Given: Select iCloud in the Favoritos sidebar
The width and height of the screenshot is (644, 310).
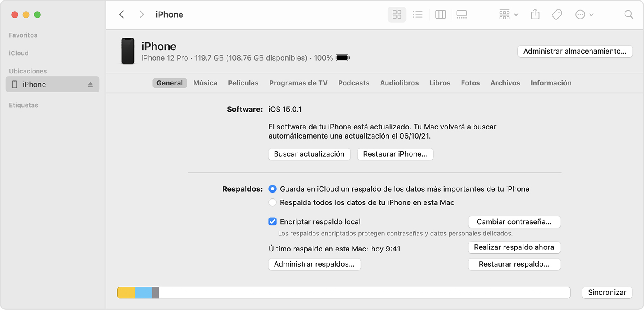Looking at the screenshot, I should pos(19,53).
